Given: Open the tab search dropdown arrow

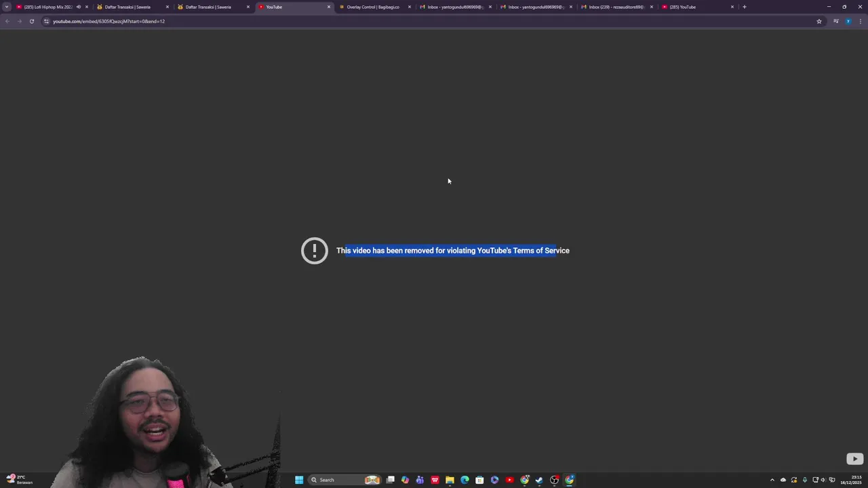Looking at the screenshot, I should point(7,7).
